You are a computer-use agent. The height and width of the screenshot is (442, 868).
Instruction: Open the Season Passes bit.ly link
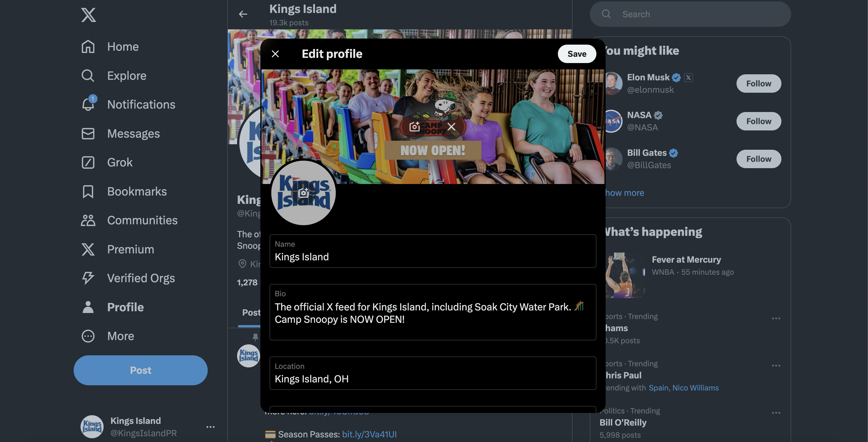[369, 434]
